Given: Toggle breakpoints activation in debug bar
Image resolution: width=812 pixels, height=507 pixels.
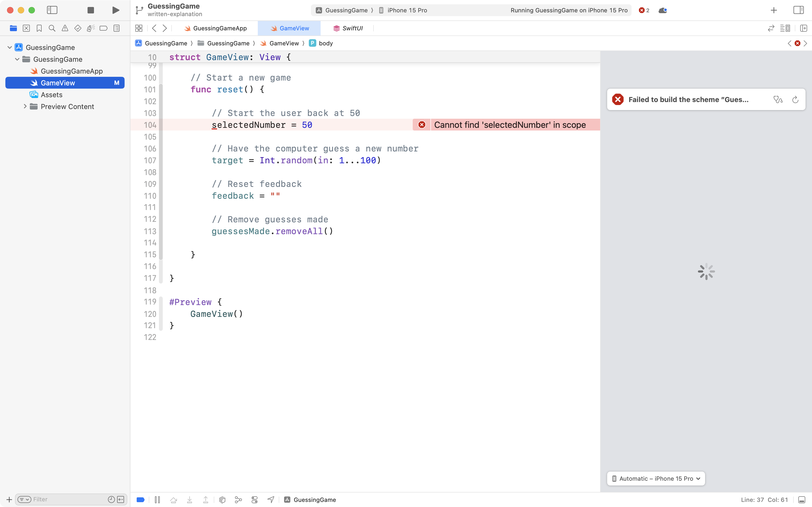Looking at the screenshot, I should tap(140, 500).
